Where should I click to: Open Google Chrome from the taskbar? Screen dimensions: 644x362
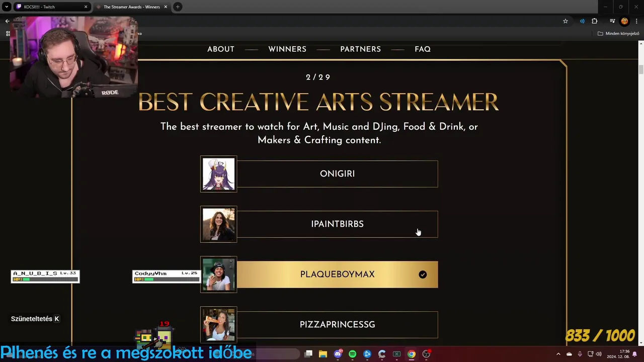tap(412, 354)
